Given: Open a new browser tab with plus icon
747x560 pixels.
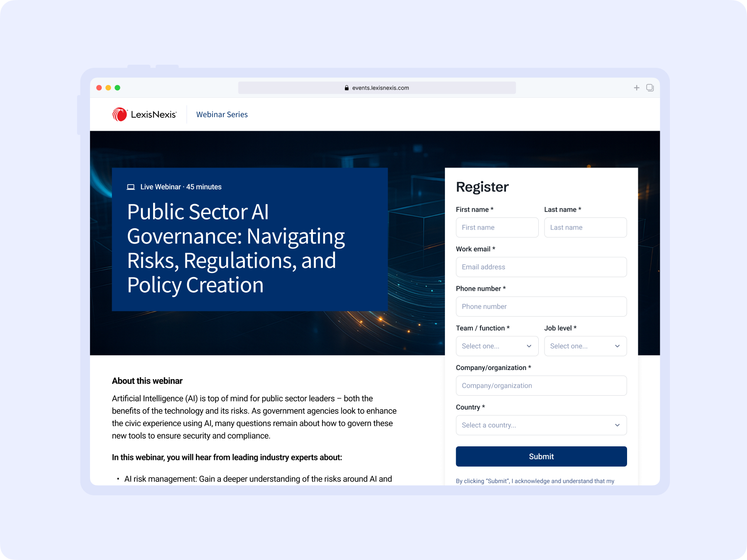Looking at the screenshot, I should (x=637, y=88).
